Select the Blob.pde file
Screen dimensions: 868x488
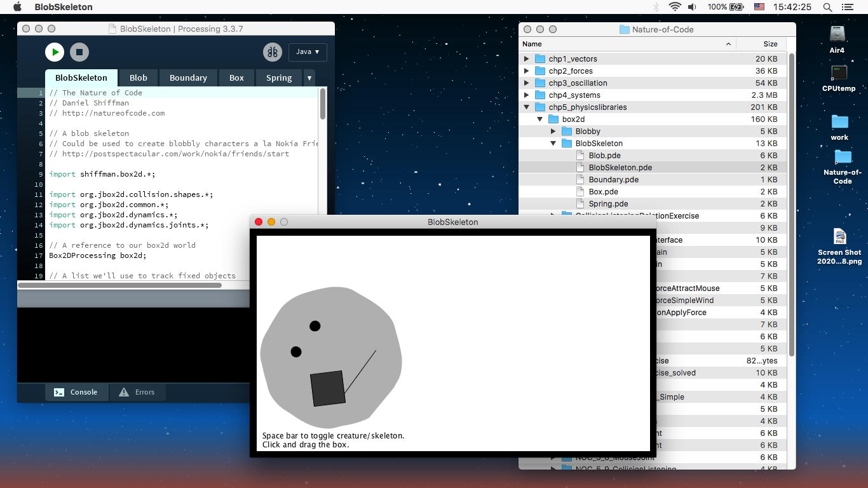click(604, 155)
